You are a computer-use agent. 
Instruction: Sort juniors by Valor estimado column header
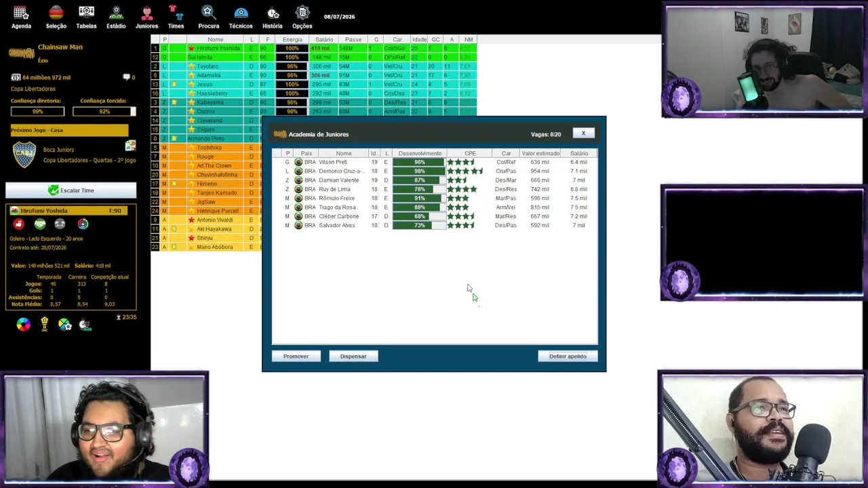point(540,153)
